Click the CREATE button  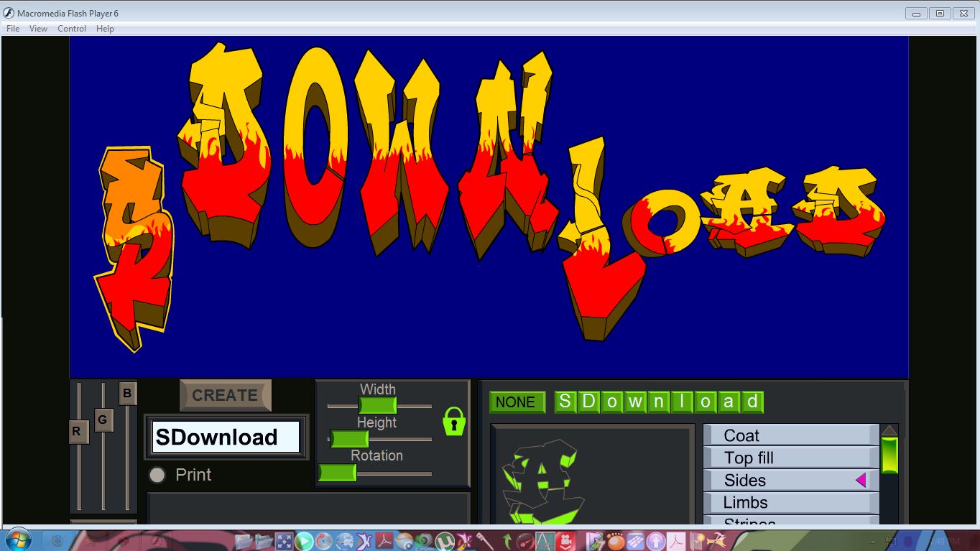point(225,395)
